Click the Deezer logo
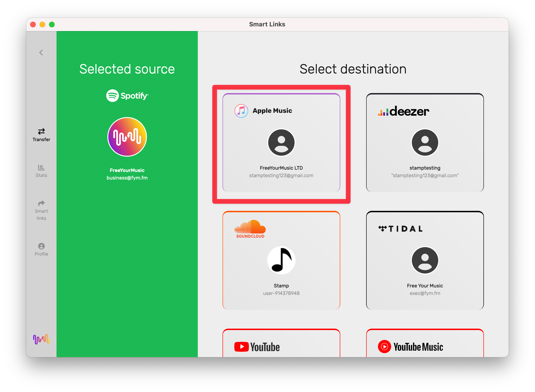 (x=403, y=111)
